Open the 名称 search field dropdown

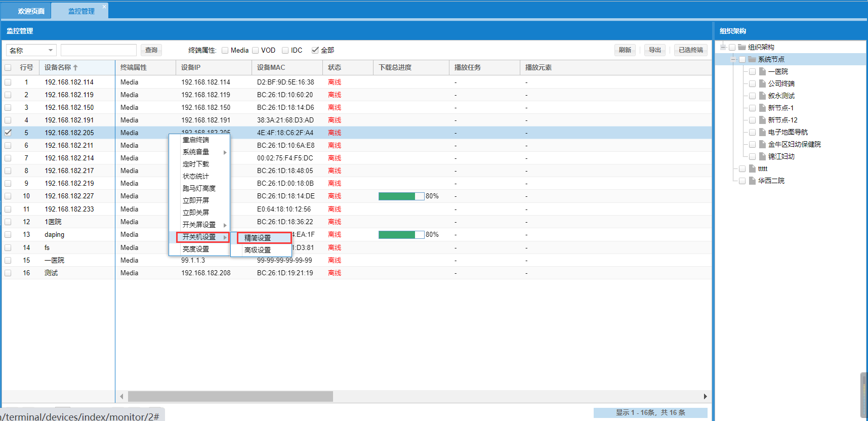click(50, 50)
